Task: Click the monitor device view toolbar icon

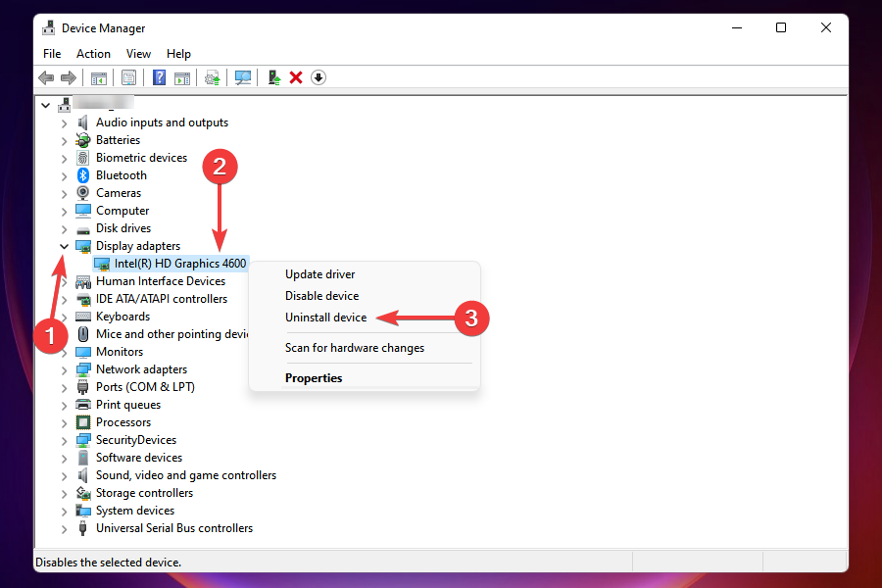Action: pos(242,77)
